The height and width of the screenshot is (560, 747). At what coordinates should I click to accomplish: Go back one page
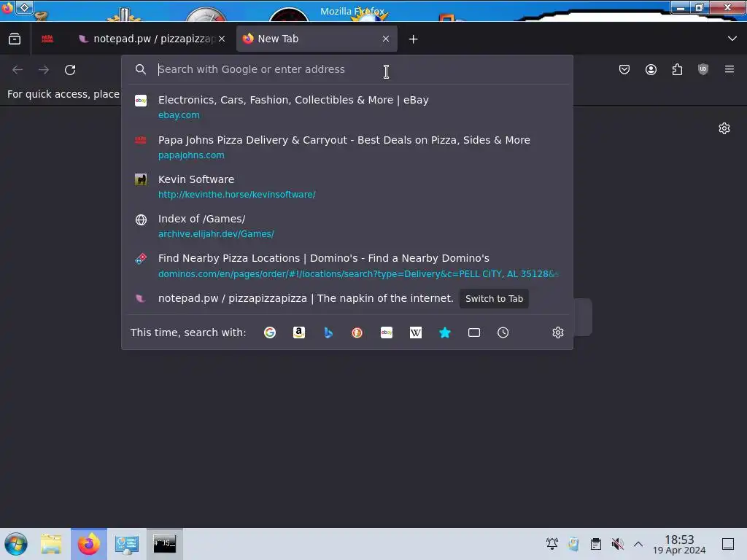(x=18, y=70)
